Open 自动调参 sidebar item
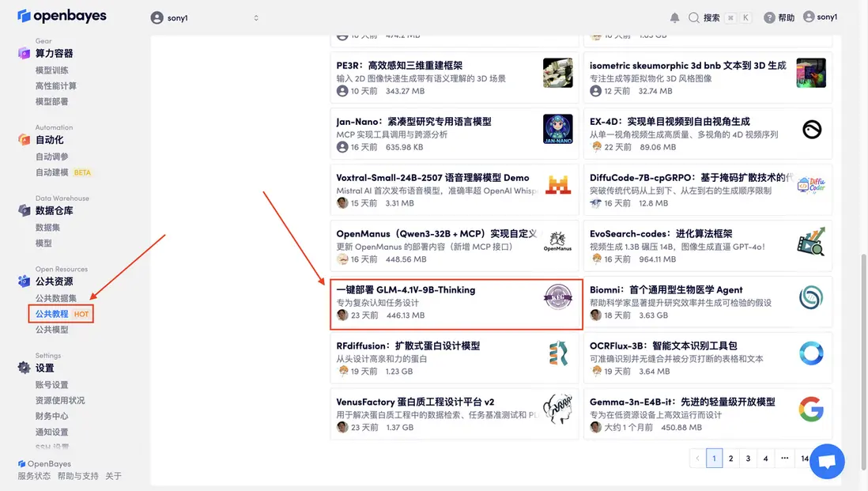The width and height of the screenshot is (868, 491). pos(52,157)
